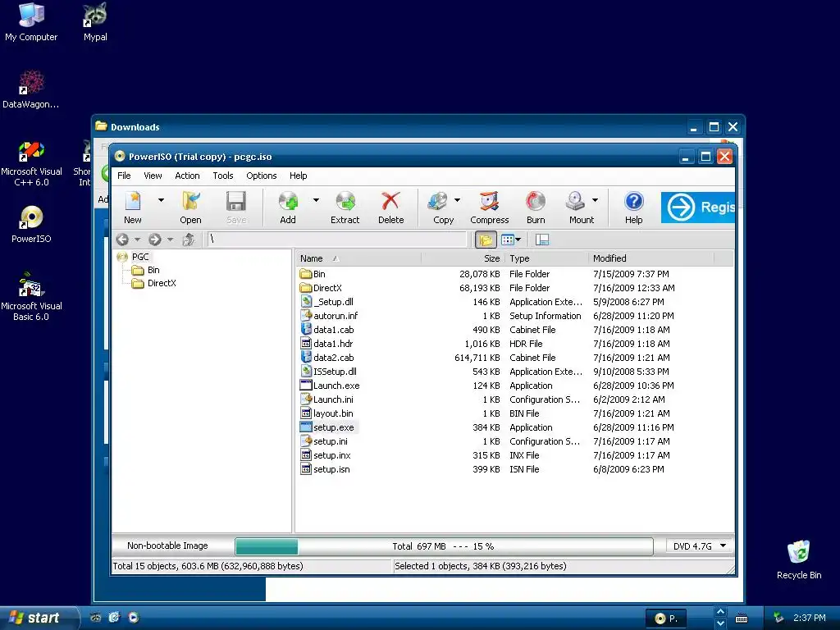Viewport: 840px width, 630px height.
Task: Go up one folder level icon
Action: click(188, 240)
